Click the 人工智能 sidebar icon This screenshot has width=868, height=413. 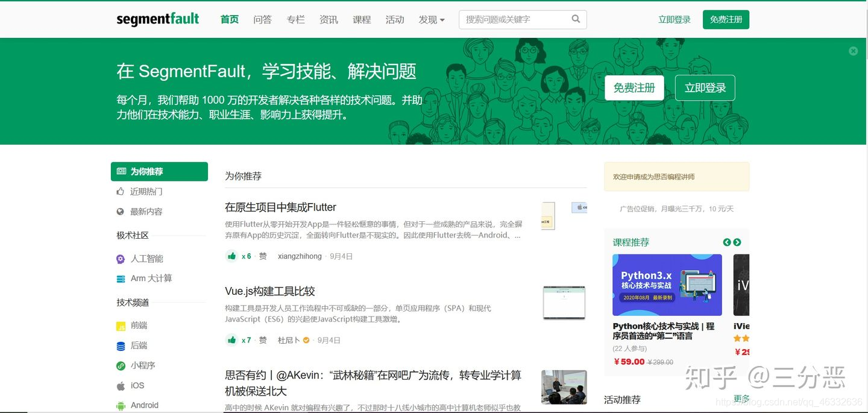pos(121,259)
